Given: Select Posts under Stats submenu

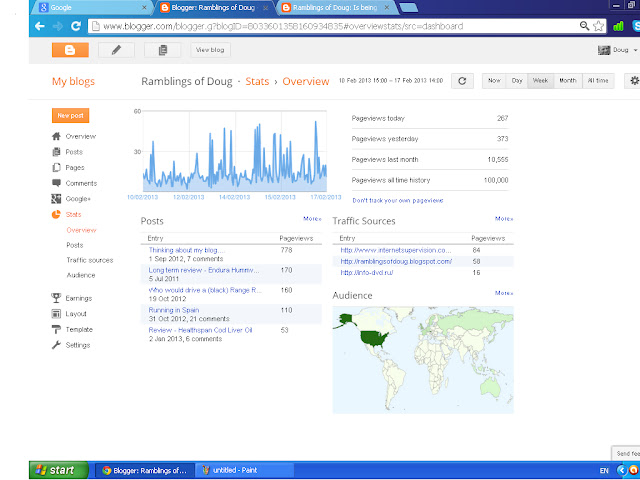Looking at the screenshot, I should click(75, 245).
